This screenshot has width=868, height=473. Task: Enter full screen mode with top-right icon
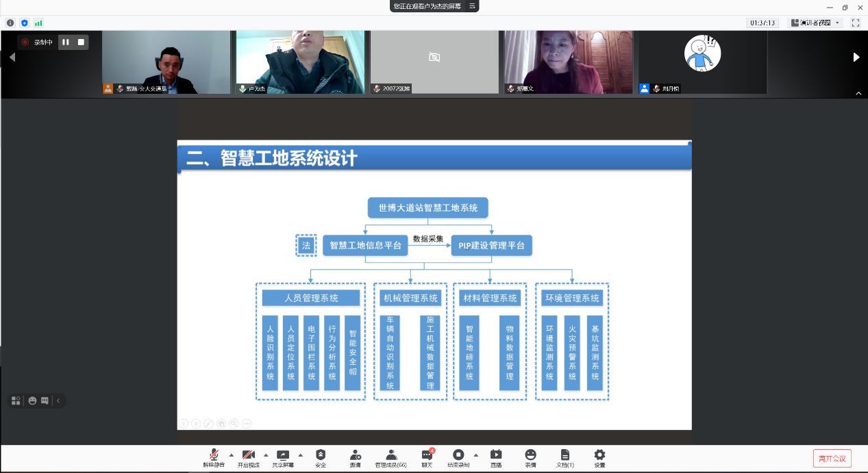[x=855, y=23]
